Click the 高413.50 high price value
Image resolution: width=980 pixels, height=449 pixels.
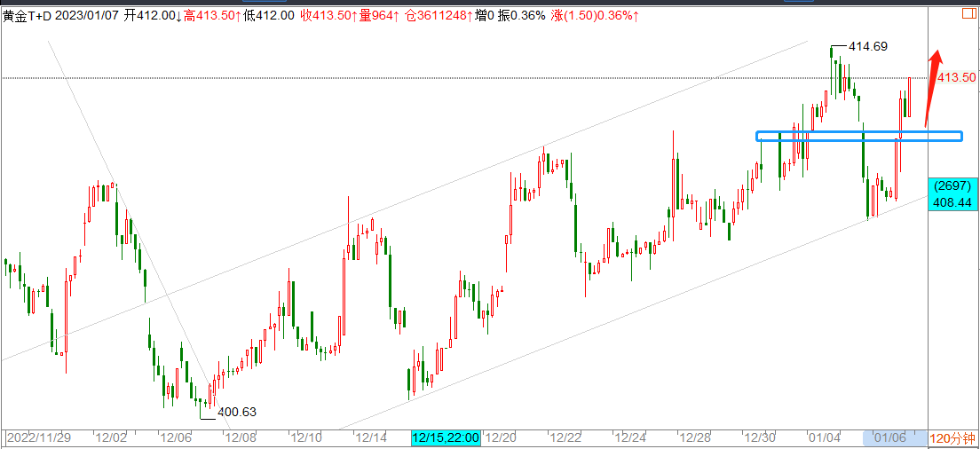[209, 17]
